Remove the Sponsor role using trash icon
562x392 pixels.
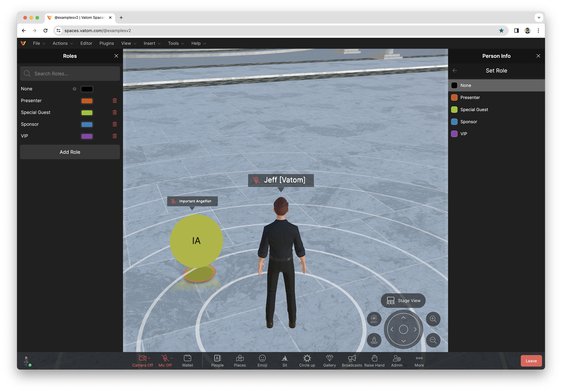(x=115, y=124)
